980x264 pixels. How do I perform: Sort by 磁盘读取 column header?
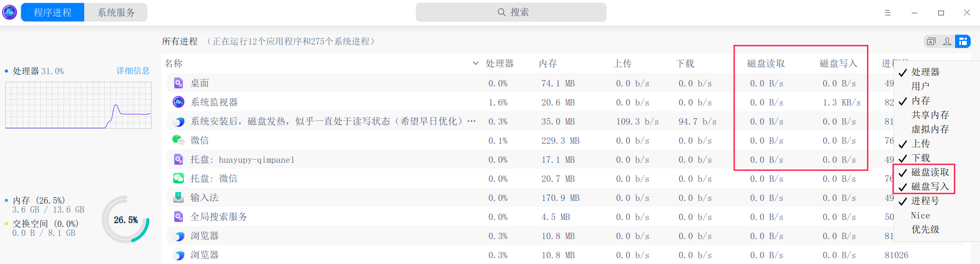(766, 64)
